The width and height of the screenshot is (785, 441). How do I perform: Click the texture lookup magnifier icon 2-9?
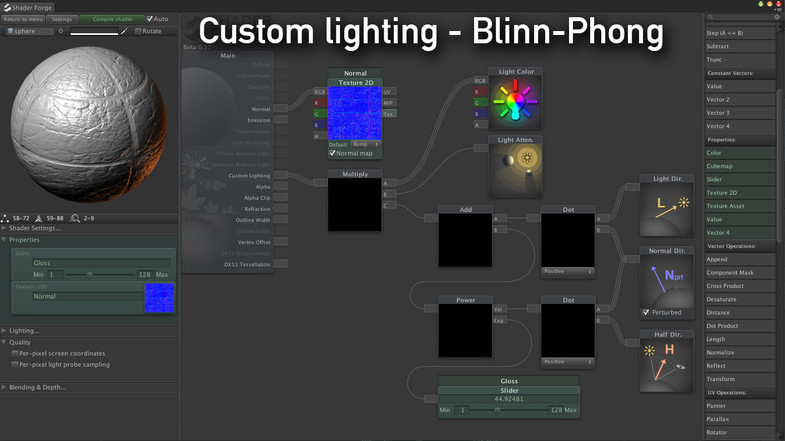click(75, 218)
